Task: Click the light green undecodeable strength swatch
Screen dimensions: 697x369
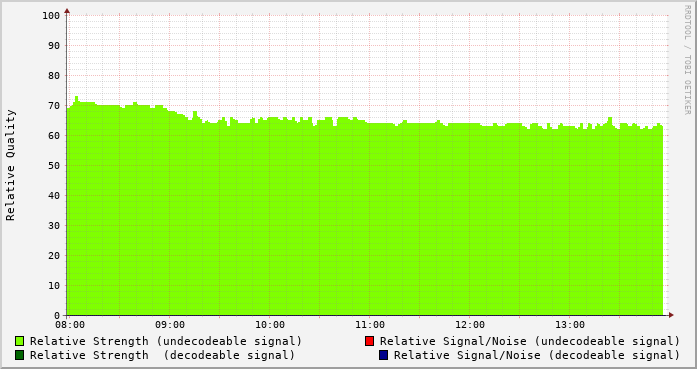Action: (x=20, y=341)
